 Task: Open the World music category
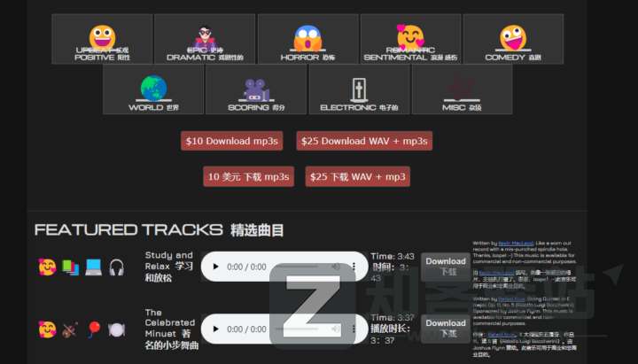coord(153,89)
